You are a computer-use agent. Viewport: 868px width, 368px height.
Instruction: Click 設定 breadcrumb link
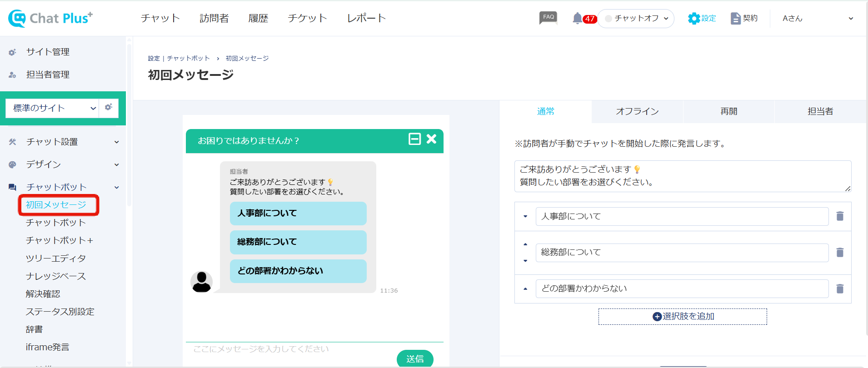(154, 58)
